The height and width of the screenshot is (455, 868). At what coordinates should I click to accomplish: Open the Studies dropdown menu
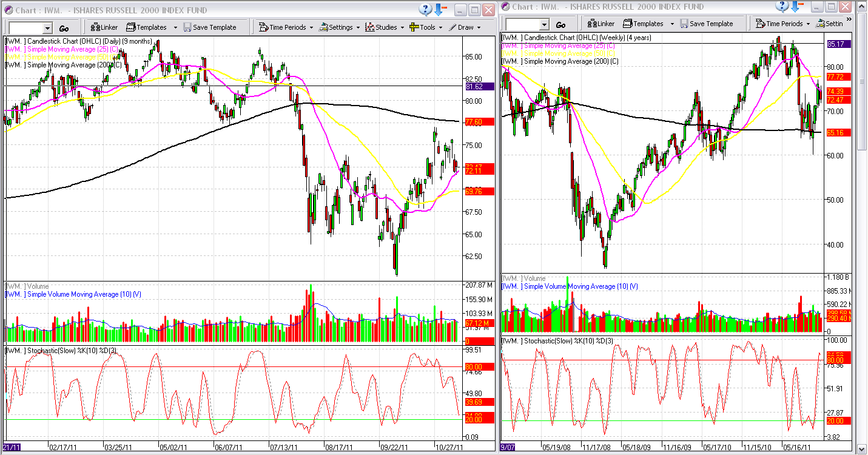point(386,27)
